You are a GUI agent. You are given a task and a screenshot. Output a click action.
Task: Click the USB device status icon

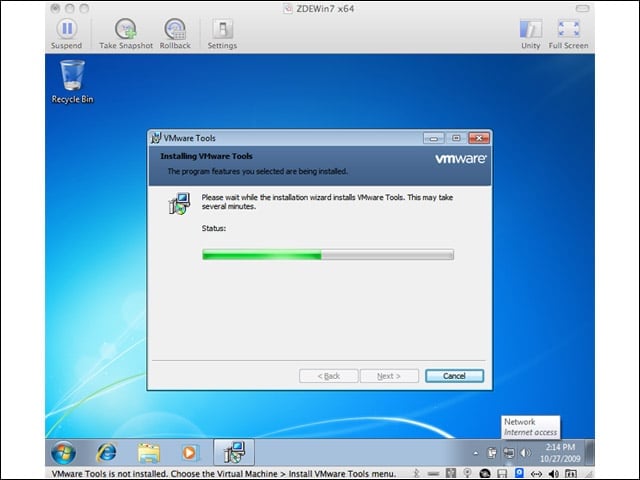451,473
